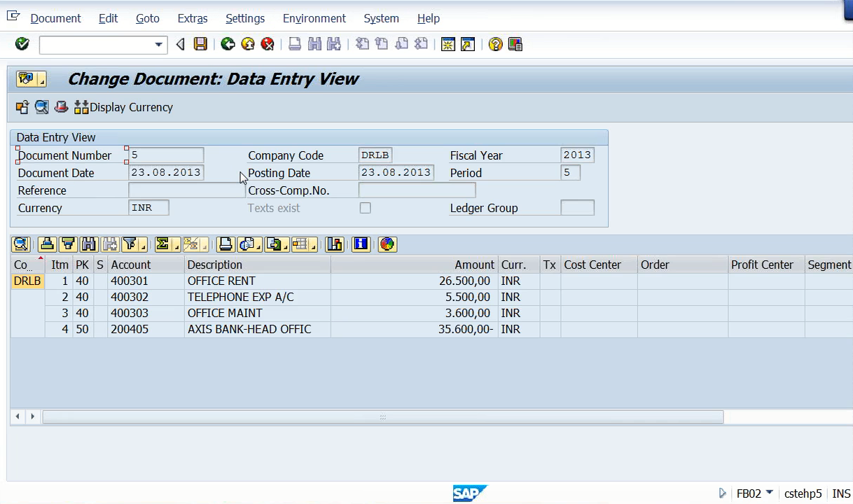
Task: Click the Document Number field
Action: pyautogui.click(x=167, y=155)
